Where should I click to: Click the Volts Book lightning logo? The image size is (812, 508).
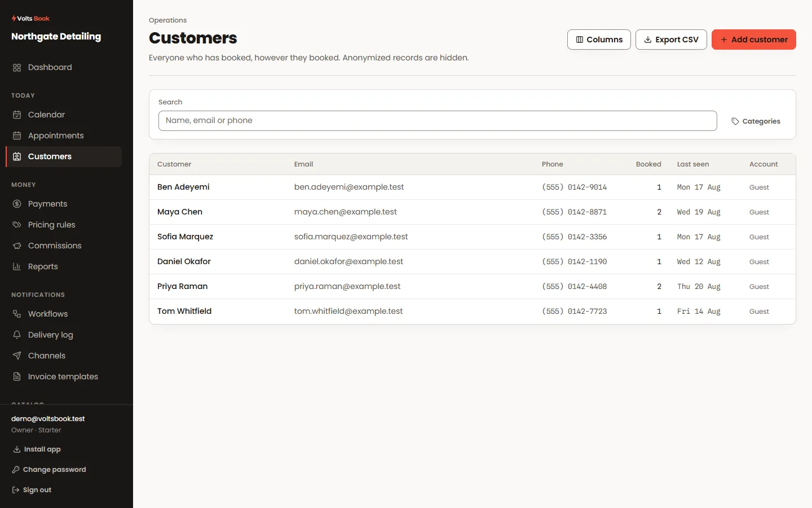[x=14, y=19]
